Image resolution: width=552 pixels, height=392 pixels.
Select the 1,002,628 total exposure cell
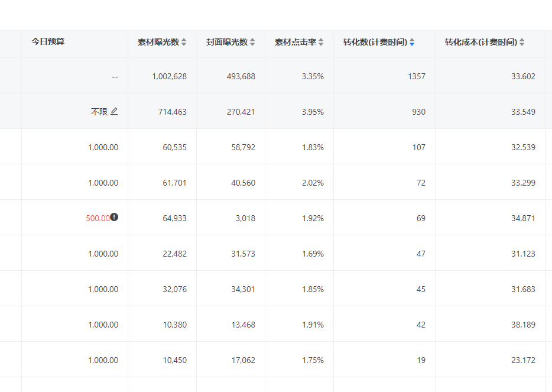pos(169,76)
